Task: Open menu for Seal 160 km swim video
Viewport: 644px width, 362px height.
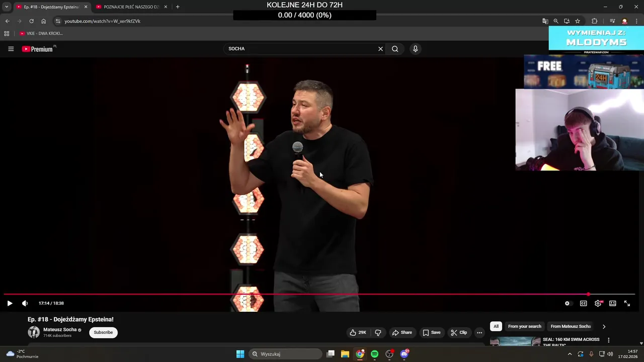Action: click(608, 340)
